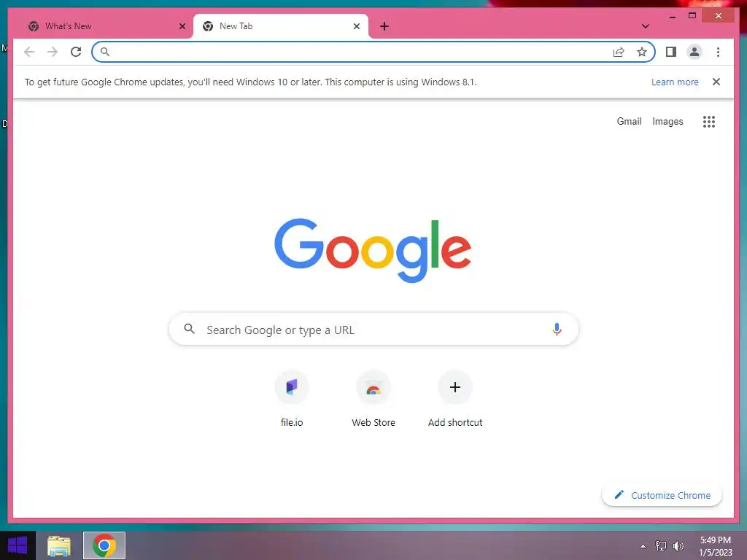Open the network status tray icon
The width and height of the screenshot is (747, 560).
pyautogui.click(x=660, y=545)
